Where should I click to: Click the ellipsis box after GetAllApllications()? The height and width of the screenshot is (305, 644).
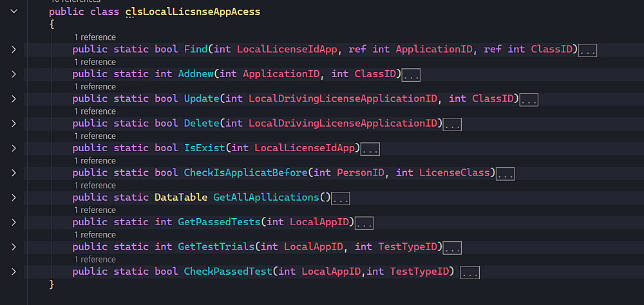click(x=341, y=198)
